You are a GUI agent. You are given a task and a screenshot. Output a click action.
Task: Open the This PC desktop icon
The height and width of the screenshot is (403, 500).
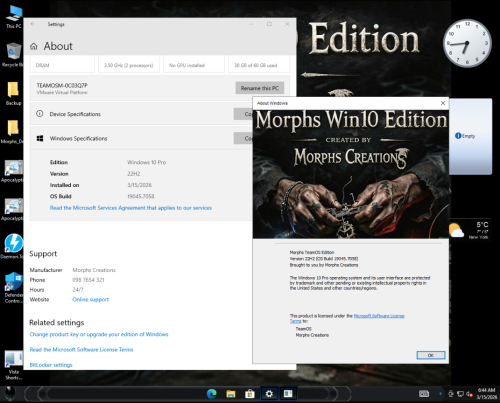pos(13,16)
